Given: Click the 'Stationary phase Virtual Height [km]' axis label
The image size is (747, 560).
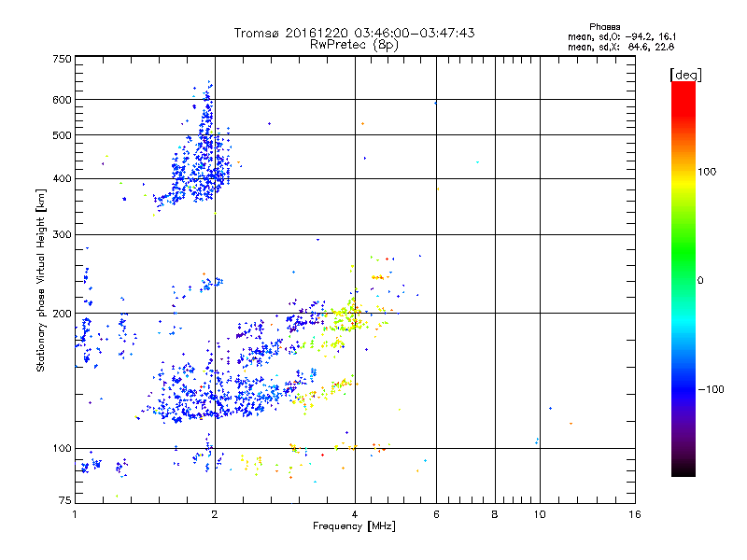Looking at the screenshot, I should [x=40, y=280].
